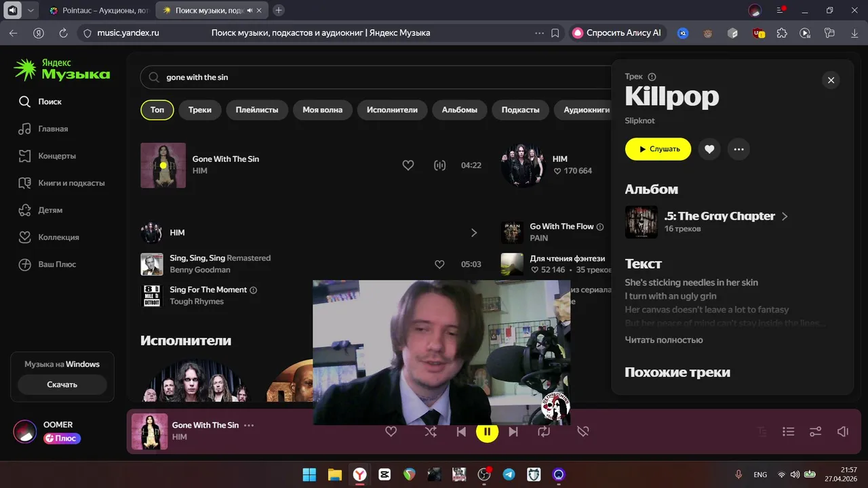The width and height of the screenshot is (868, 488).
Task: Click the yellow Слушать button
Action: [x=658, y=149]
